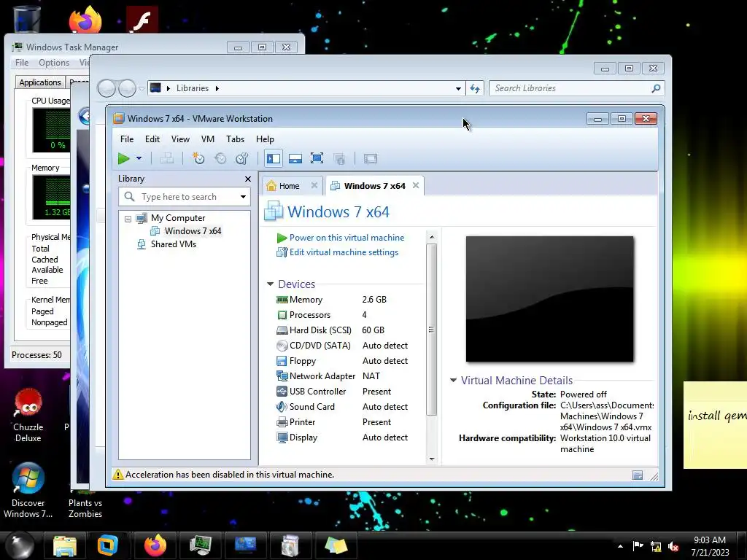Close the Windows 7 x64 tab

[x=416, y=185]
